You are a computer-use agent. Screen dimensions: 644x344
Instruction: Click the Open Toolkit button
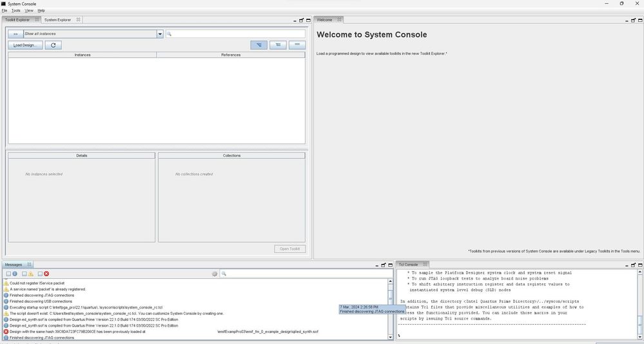tap(290, 248)
